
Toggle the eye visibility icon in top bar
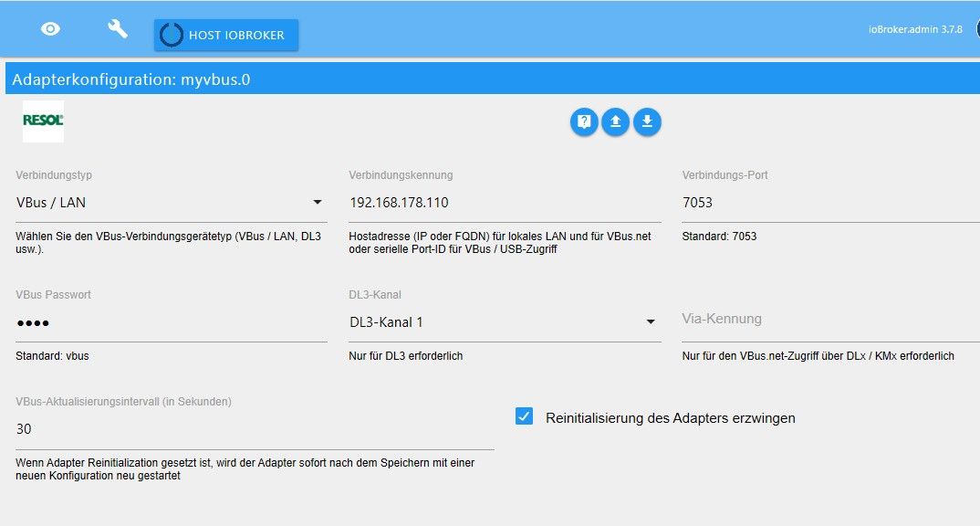(50, 29)
